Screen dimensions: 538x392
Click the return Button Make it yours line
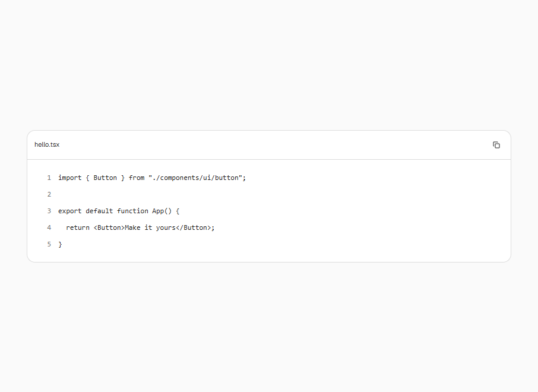(x=140, y=227)
